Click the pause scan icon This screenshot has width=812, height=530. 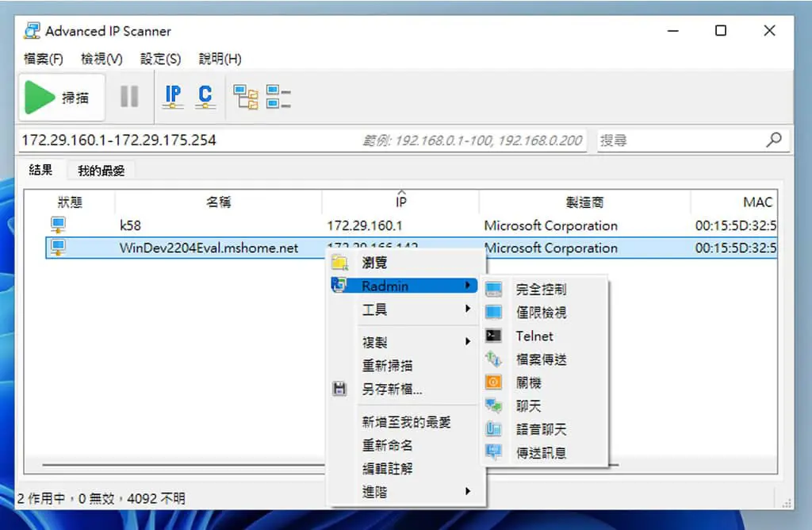129,97
